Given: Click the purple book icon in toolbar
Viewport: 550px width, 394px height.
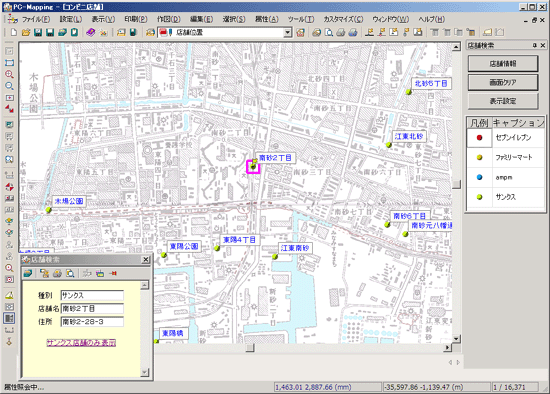Looking at the screenshot, I should click(90, 33).
